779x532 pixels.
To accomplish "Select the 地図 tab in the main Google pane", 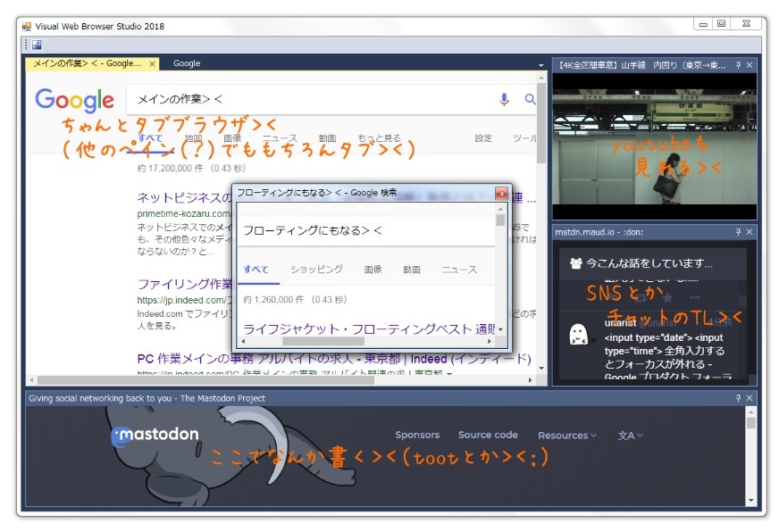I will pos(193,138).
